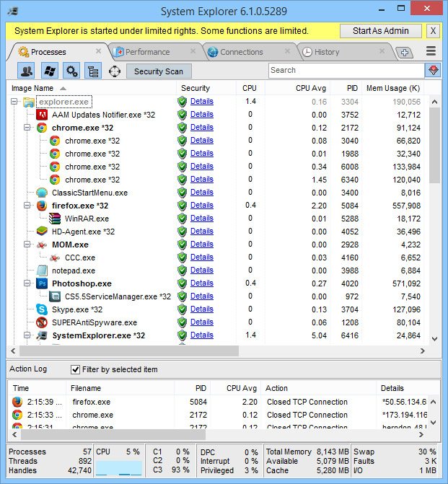
Task: Click Start As Admin button
Action: pos(381,31)
